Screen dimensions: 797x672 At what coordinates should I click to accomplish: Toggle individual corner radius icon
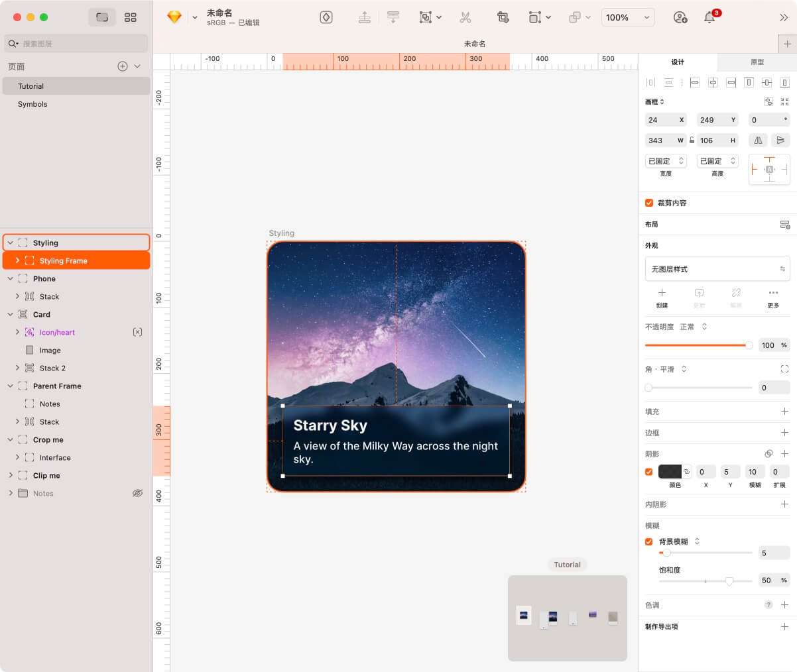coord(784,369)
